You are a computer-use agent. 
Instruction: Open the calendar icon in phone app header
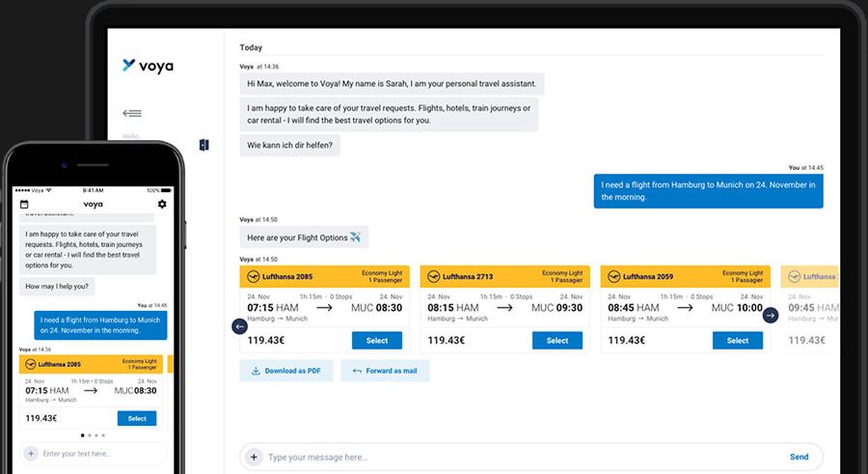[24, 204]
